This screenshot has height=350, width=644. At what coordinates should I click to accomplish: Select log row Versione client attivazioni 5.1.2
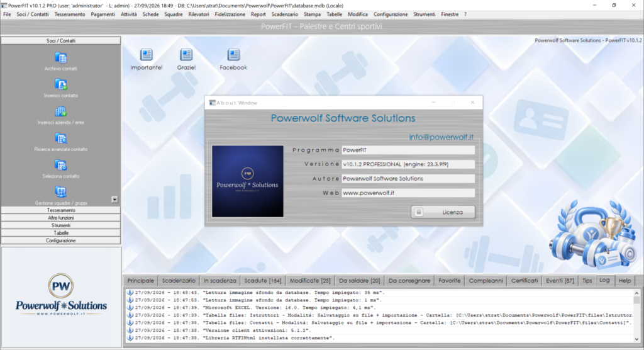coord(379,330)
